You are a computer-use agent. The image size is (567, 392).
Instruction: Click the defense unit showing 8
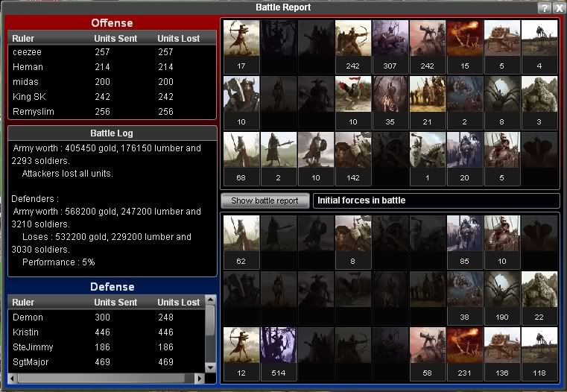click(x=353, y=242)
